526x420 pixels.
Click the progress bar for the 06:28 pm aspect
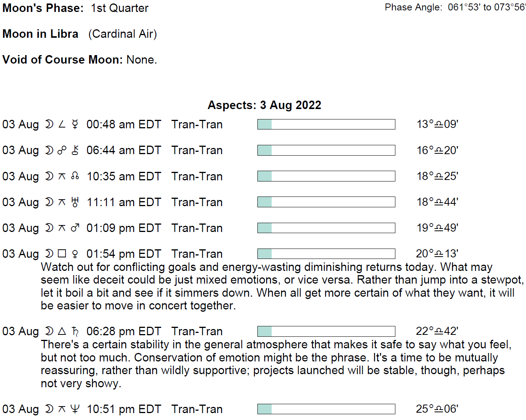tap(326, 331)
